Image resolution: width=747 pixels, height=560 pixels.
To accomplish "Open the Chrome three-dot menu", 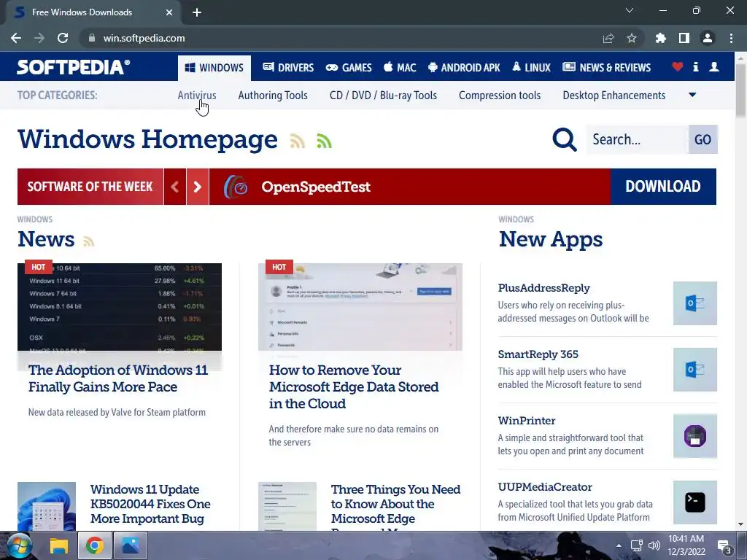I will pyautogui.click(x=731, y=38).
